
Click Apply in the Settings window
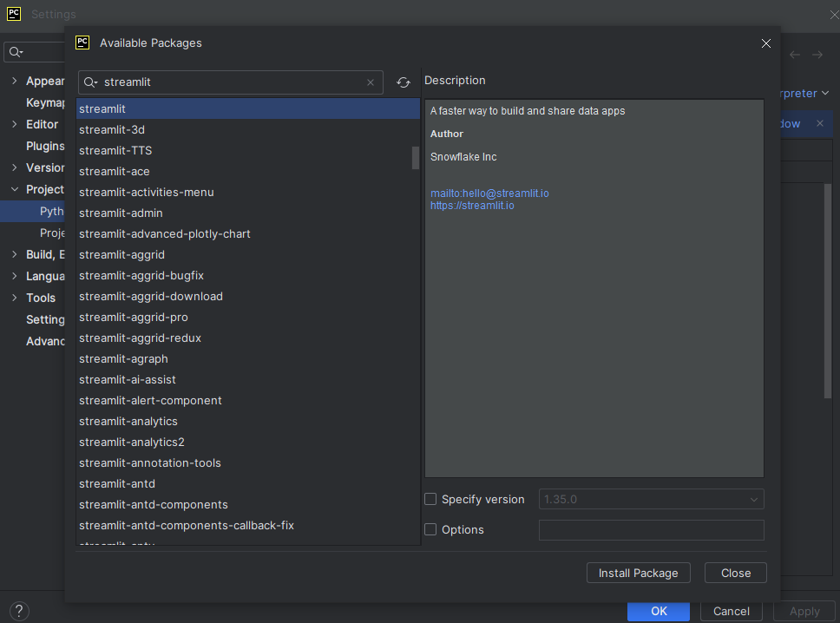click(804, 611)
